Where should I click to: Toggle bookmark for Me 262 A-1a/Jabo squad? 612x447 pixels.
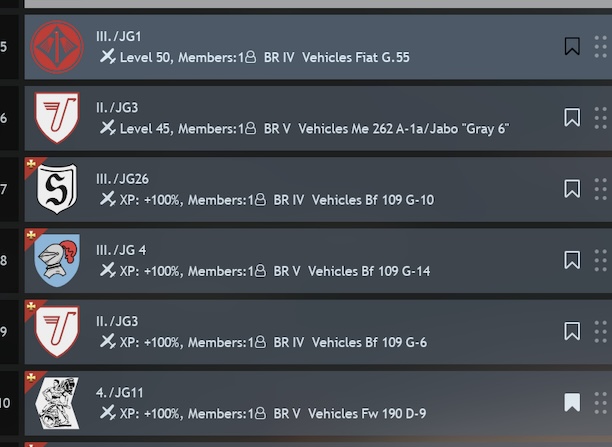coord(572,118)
